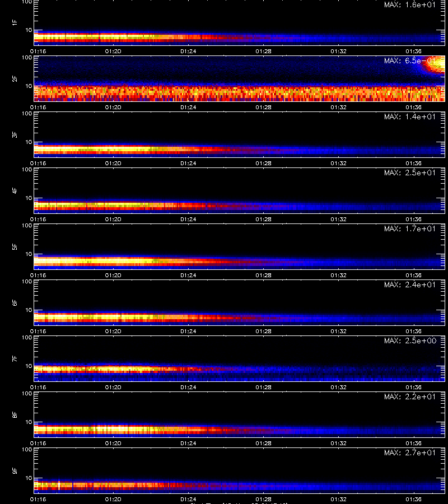Select the MAX: 6.5e-01 annotation
Screen dimensions: 448x504
(x=410, y=60)
